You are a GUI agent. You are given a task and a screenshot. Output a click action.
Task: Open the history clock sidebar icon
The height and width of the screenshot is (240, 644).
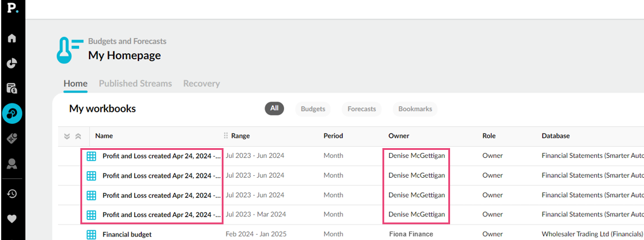point(12,193)
